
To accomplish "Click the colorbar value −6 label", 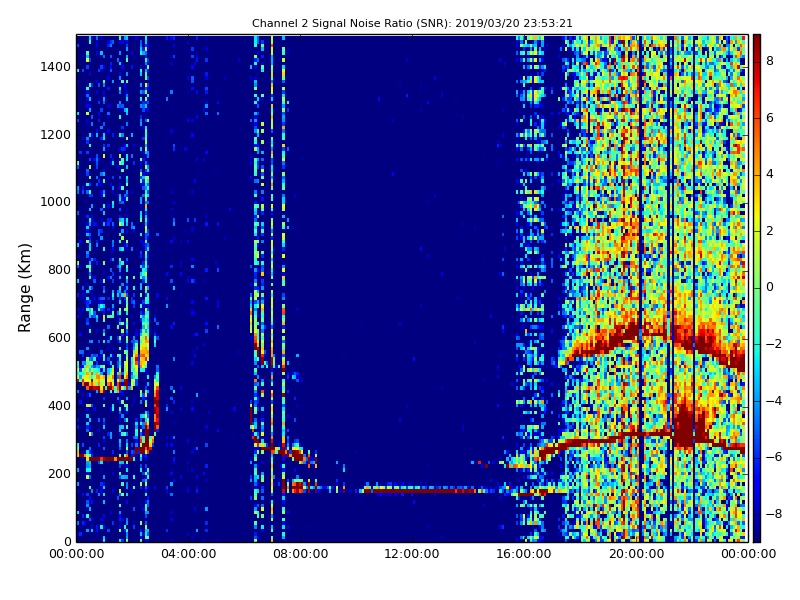I will [774, 457].
